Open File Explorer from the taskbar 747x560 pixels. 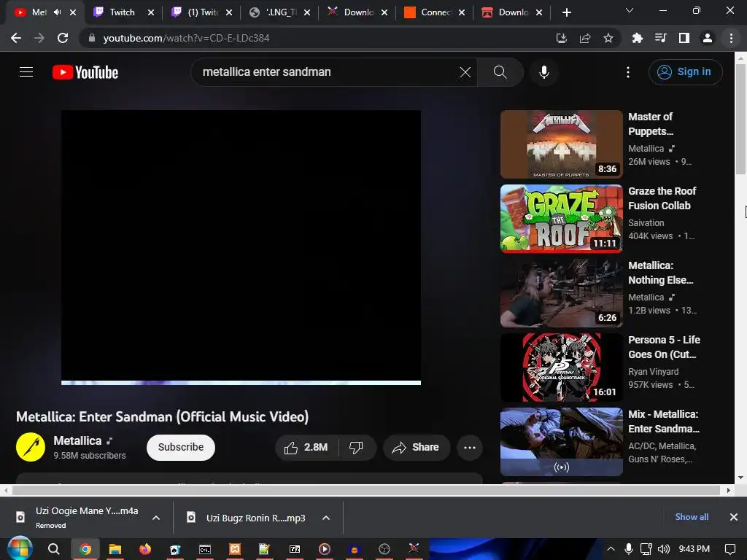pyautogui.click(x=115, y=549)
